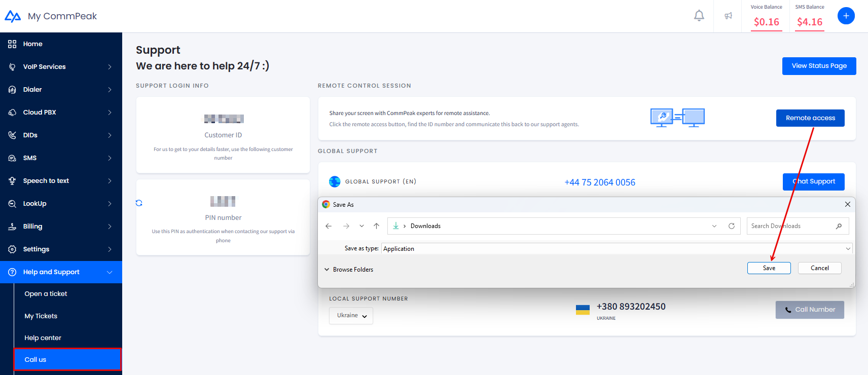Click the search magnifier in Save As
The height and width of the screenshot is (375, 868).
tap(839, 226)
